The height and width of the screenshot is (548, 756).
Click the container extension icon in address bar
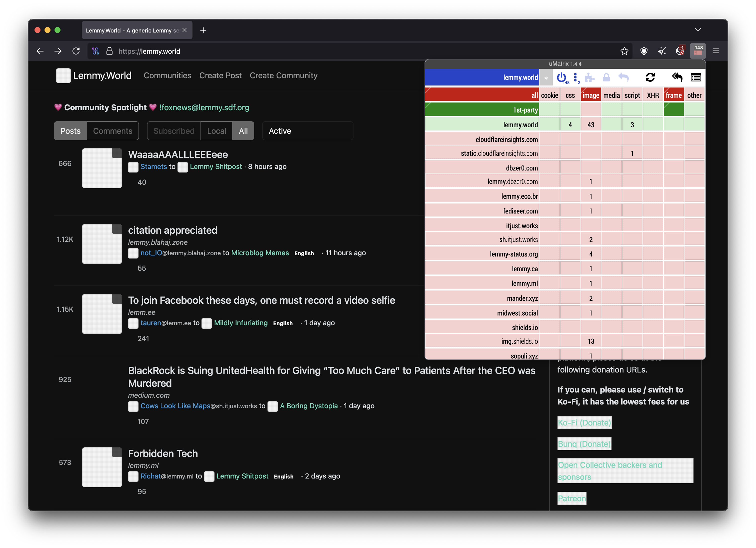[96, 51]
